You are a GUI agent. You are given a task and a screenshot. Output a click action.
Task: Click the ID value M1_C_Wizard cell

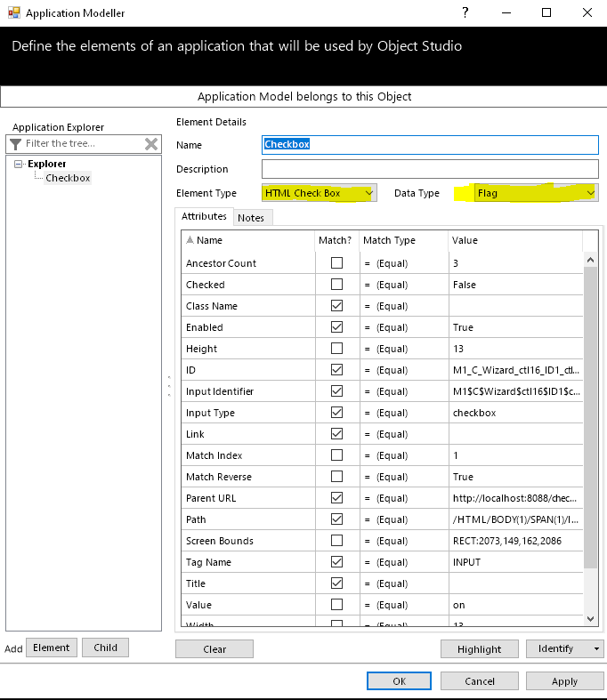coord(516,370)
